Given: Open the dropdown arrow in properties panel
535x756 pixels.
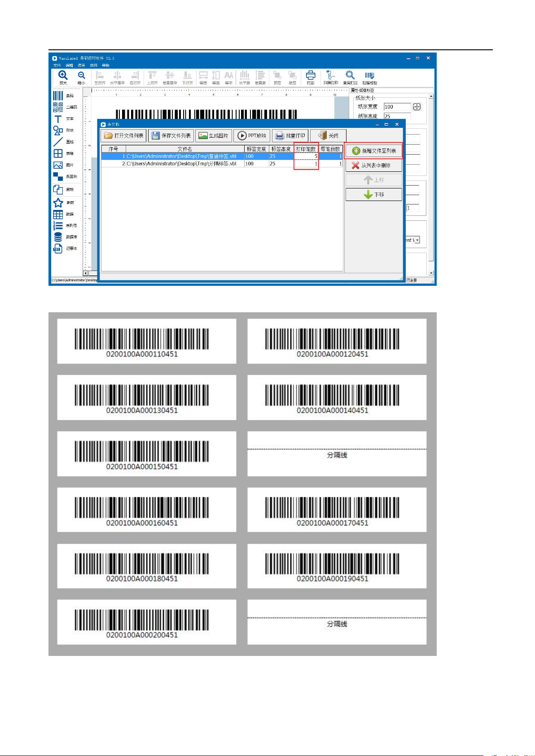Looking at the screenshot, I should pyautogui.click(x=417, y=240).
